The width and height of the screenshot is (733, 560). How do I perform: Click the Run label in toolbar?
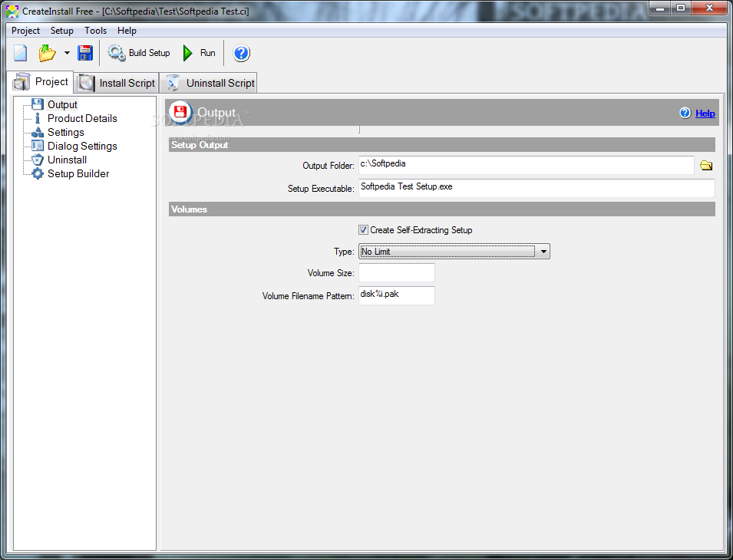click(207, 53)
